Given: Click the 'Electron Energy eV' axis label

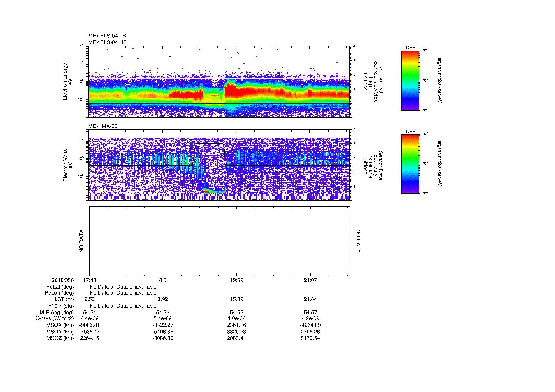Looking at the screenshot, I should pos(67,82).
